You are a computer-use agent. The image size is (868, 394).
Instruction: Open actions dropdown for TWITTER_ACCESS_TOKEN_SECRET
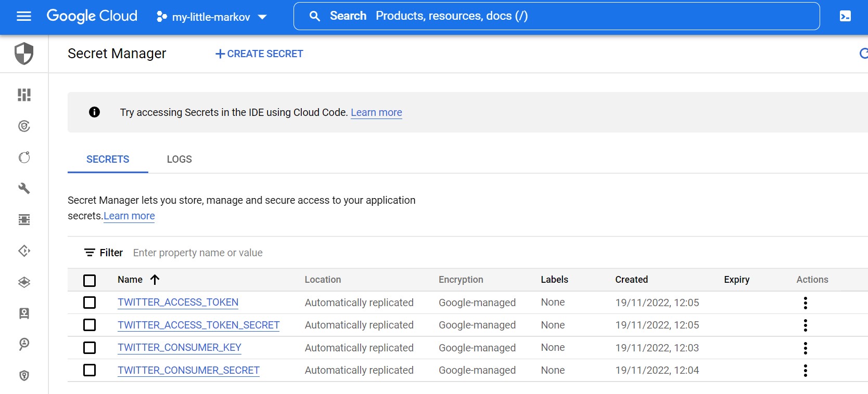805,325
